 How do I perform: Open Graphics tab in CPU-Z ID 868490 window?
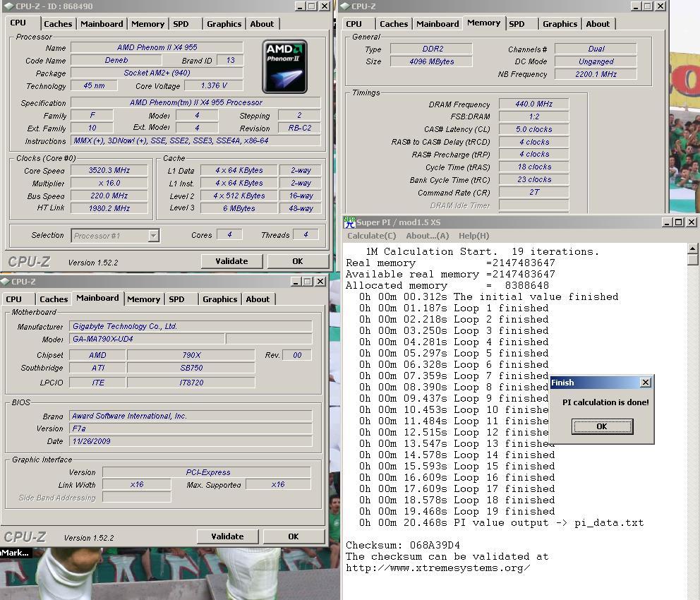tap(224, 24)
